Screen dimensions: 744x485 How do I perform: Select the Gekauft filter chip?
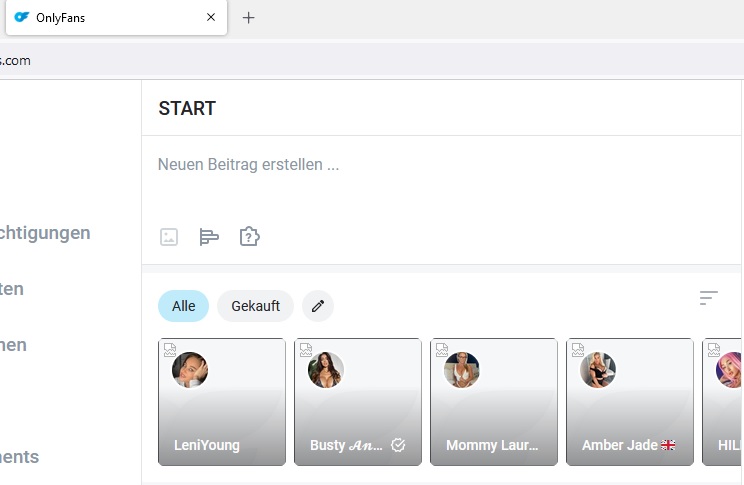point(255,306)
